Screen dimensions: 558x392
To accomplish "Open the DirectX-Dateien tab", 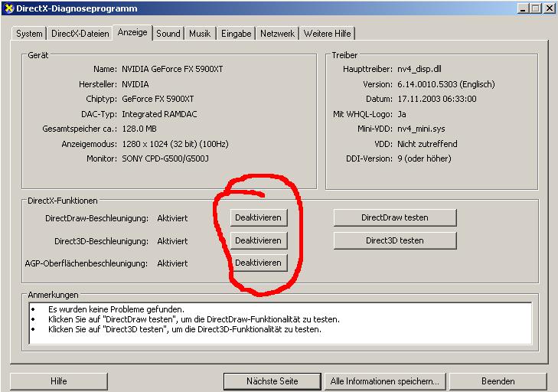I will pyautogui.click(x=80, y=34).
